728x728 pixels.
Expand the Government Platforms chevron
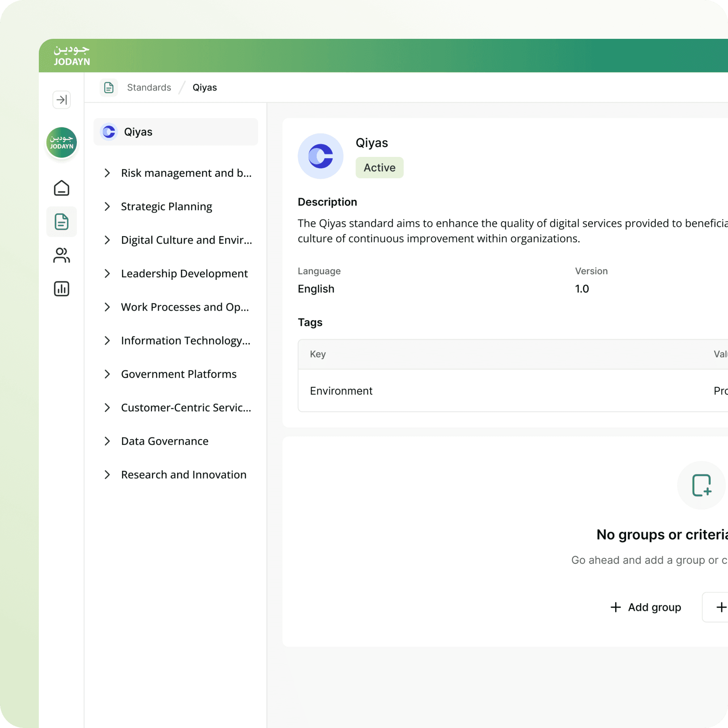coord(107,374)
